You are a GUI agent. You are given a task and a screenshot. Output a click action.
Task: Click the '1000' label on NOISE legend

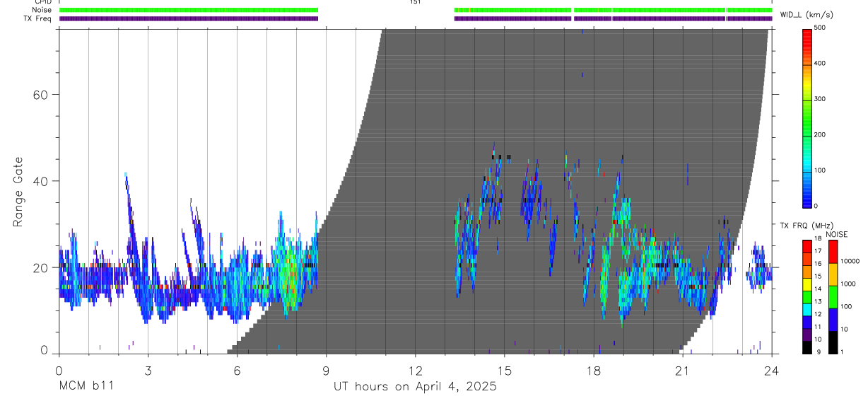pyautogui.click(x=849, y=284)
